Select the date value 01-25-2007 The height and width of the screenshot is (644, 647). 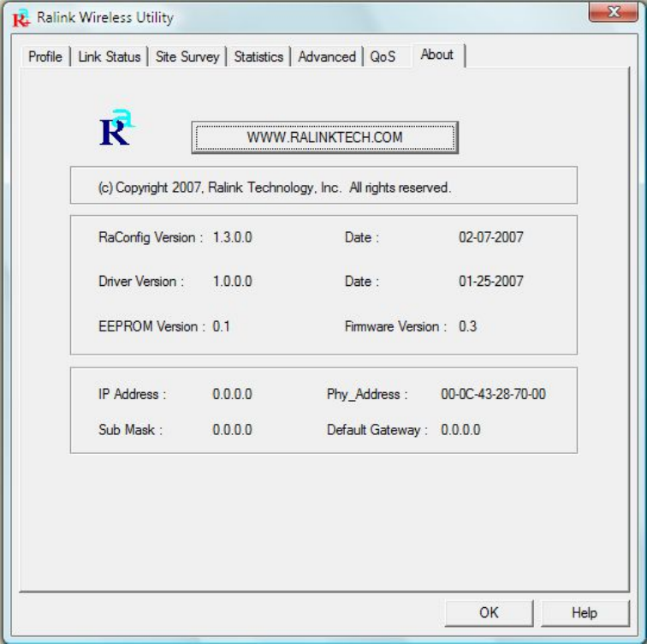pyautogui.click(x=491, y=282)
